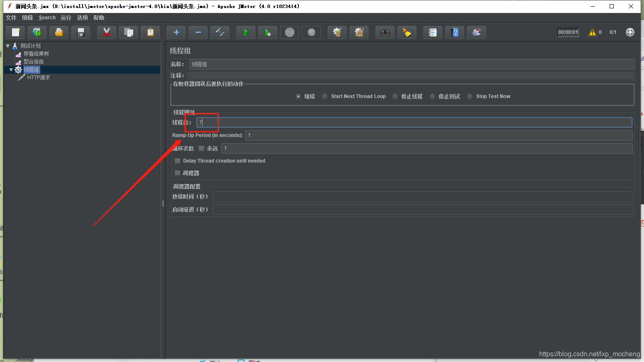Click the remote engine status globe icon
Screen dimensions: 644x362
click(x=630, y=32)
